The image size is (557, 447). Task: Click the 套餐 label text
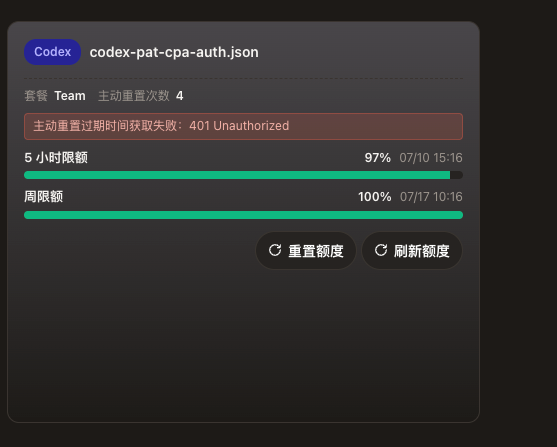[36, 96]
